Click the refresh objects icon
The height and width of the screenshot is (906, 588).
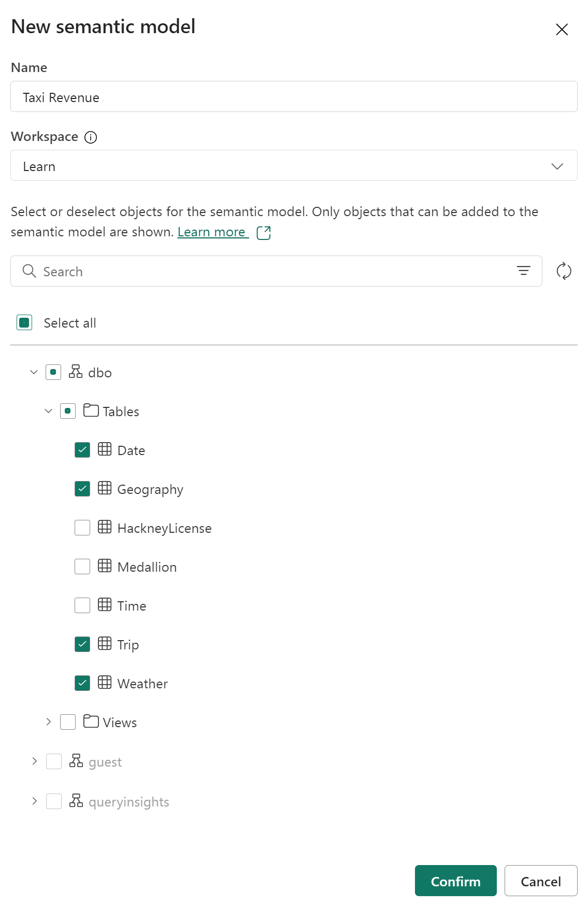click(564, 271)
